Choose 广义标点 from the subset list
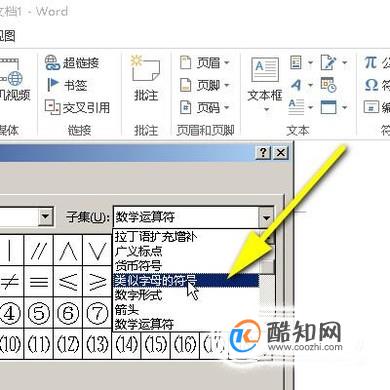The image size is (390, 390). pos(186,251)
